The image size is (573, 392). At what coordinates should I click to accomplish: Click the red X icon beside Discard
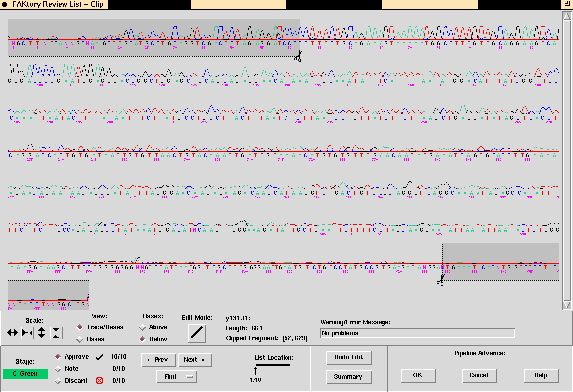99,380
